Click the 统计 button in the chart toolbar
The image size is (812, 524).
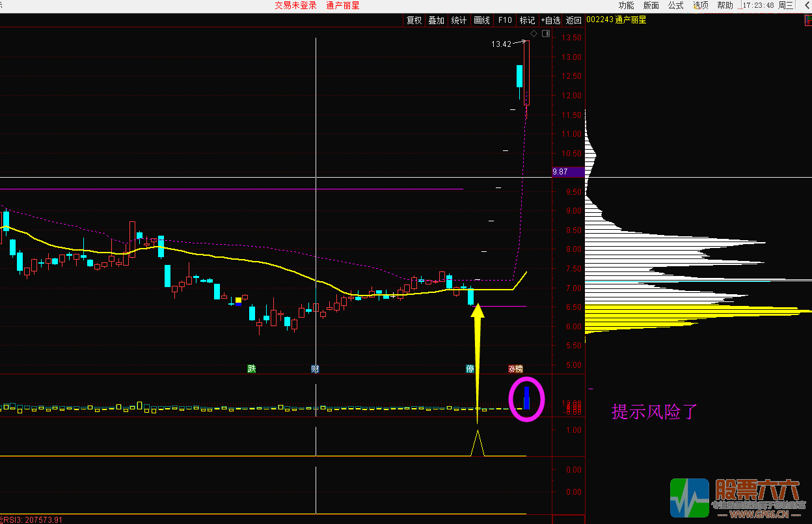[x=459, y=20]
